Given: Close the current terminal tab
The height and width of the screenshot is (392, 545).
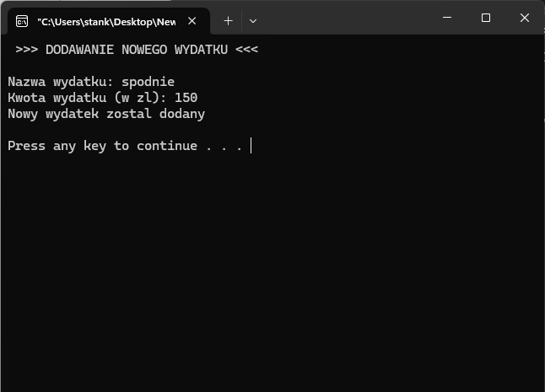Looking at the screenshot, I should point(192,20).
